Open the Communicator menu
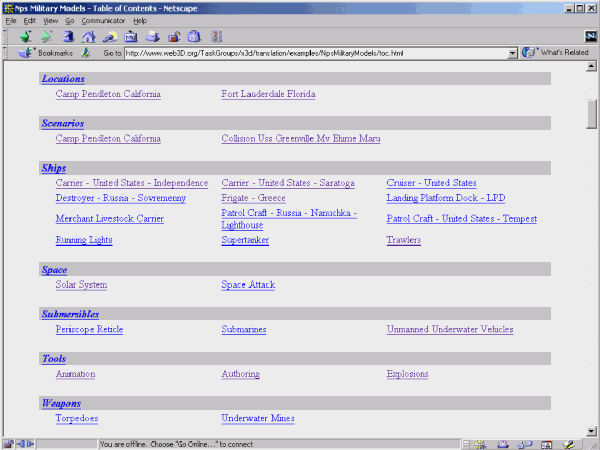 click(x=103, y=20)
